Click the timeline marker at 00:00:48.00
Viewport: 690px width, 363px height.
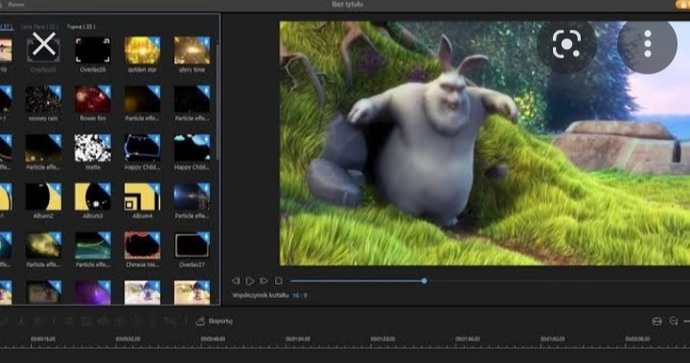(x=213, y=339)
